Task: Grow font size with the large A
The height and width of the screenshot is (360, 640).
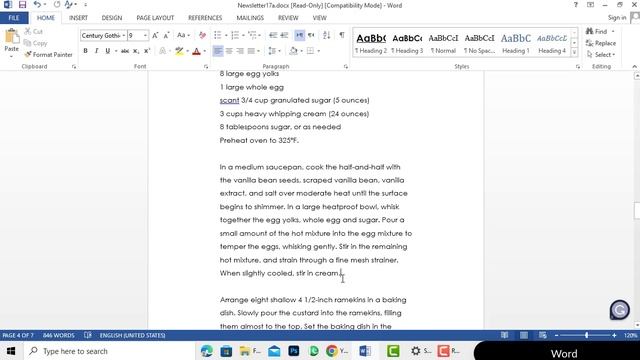Action: [x=155, y=36]
